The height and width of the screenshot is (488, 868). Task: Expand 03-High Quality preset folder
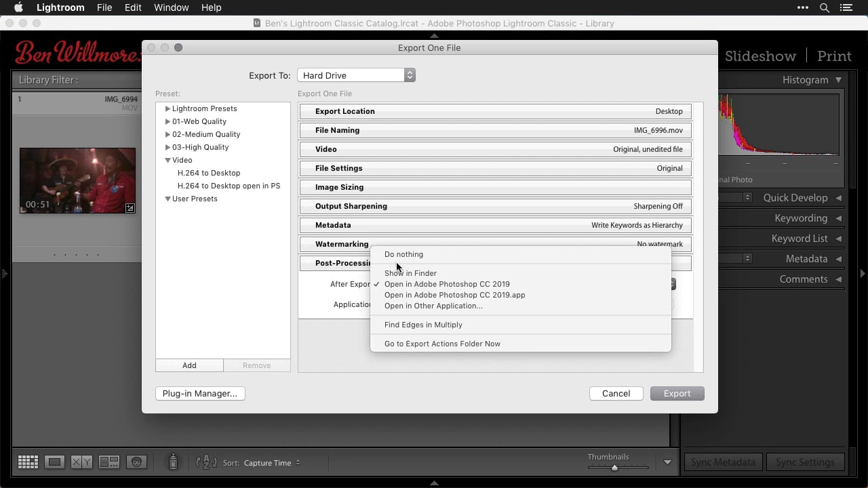(167, 147)
